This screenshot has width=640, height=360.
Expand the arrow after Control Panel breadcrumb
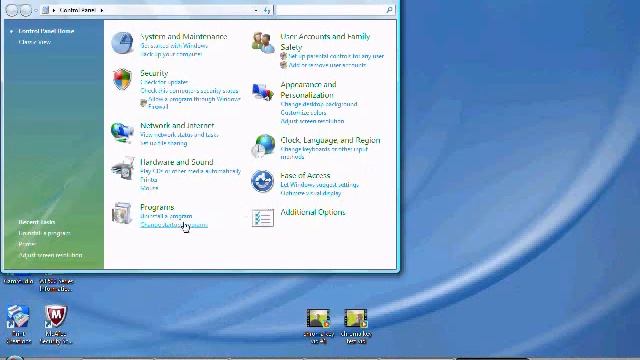pyautogui.click(x=102, y=10)
